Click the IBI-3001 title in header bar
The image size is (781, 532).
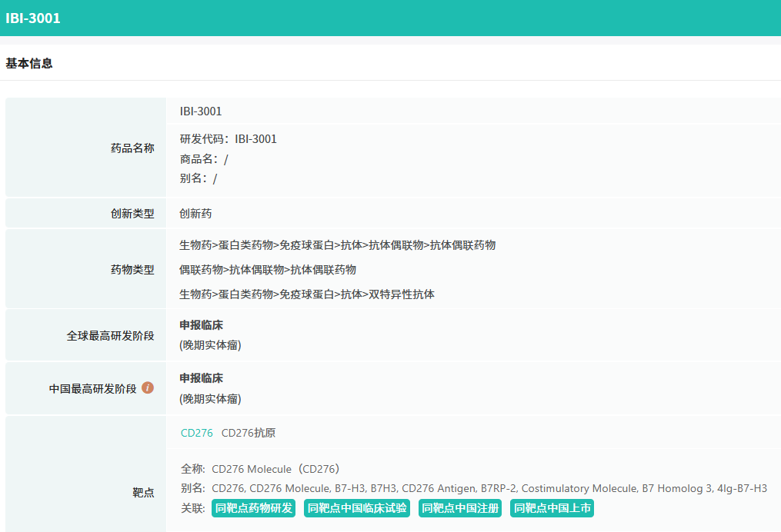tap(33, 18)
